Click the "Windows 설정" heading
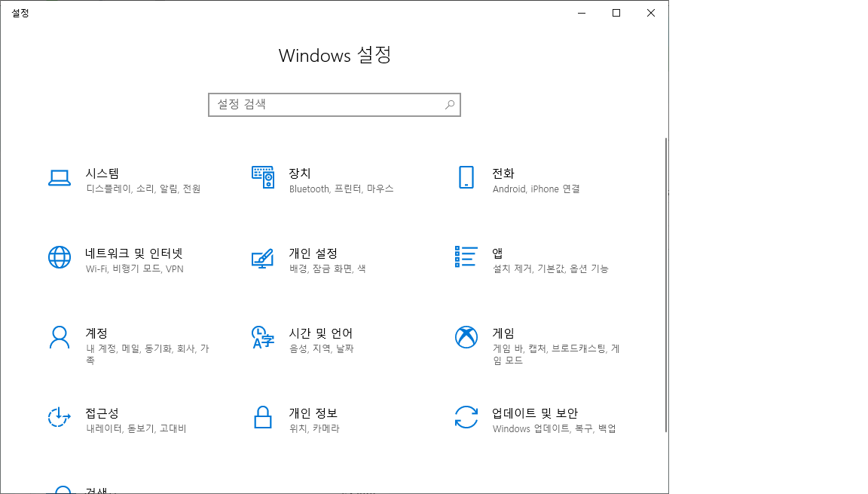This screenshot has width=868, height=494. [335, 55]
